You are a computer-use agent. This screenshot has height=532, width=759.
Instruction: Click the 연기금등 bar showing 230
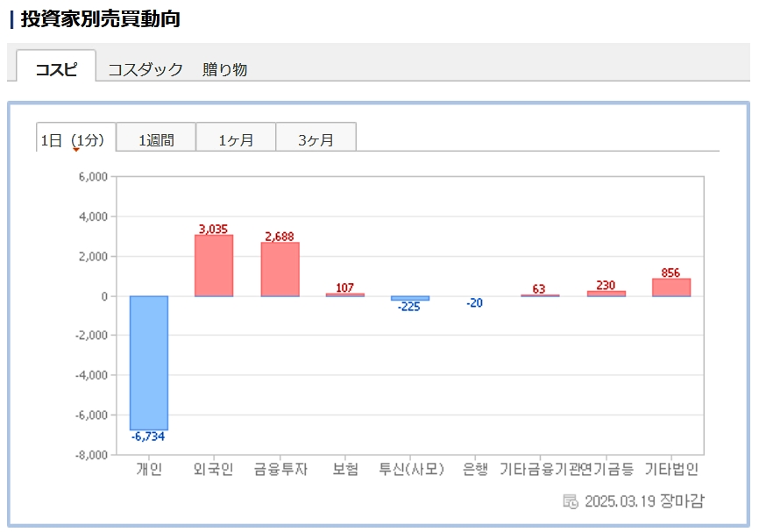click(x=606, y=294)
